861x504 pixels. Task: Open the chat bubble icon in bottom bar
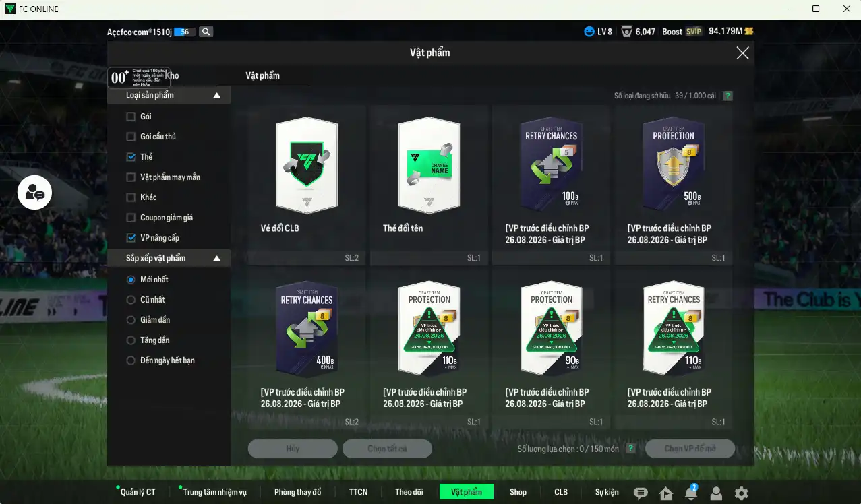point(641,493)
